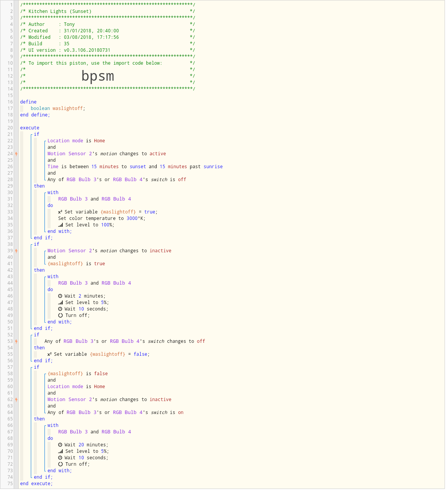The width and height of the screenshot is (448, 492).
Task: Click the clock icon on line 48 Wait 10 seconds
Action: (60, 309)
